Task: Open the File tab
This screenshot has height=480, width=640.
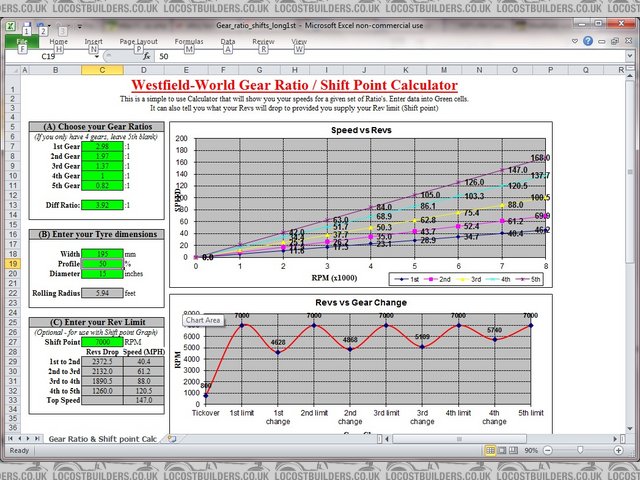Action: 22,42
